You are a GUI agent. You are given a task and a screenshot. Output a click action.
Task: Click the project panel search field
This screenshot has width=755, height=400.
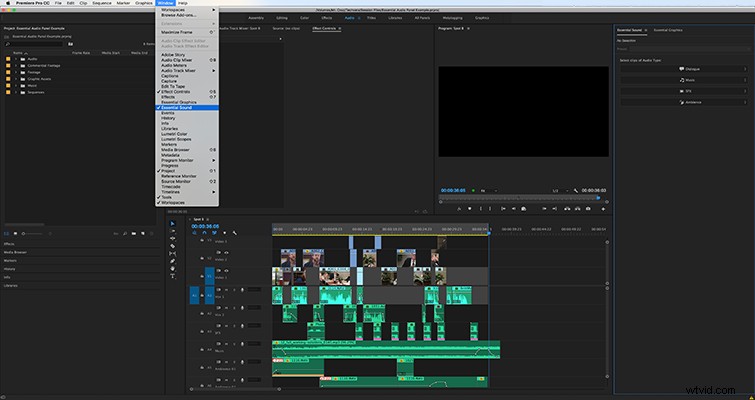(x=34, y=44)
